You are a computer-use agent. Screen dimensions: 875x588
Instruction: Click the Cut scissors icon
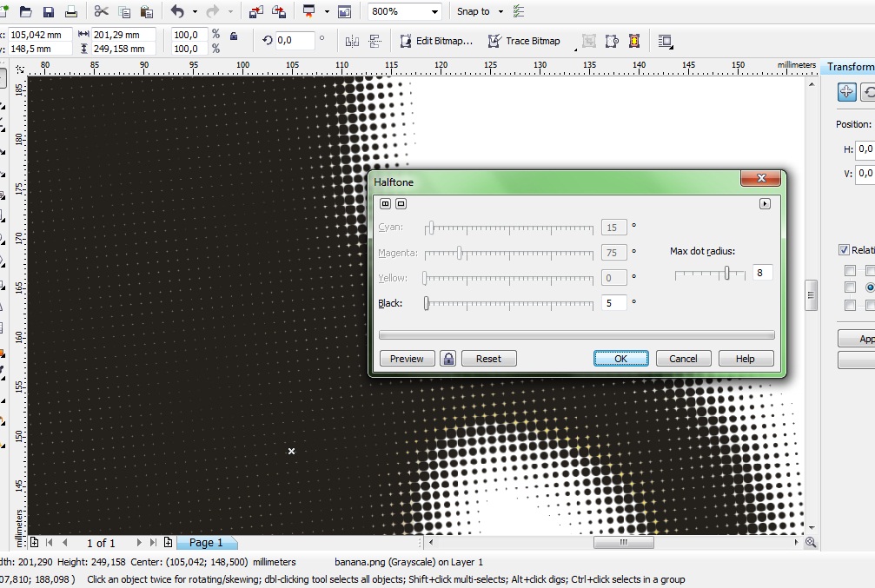coord(100,11)
